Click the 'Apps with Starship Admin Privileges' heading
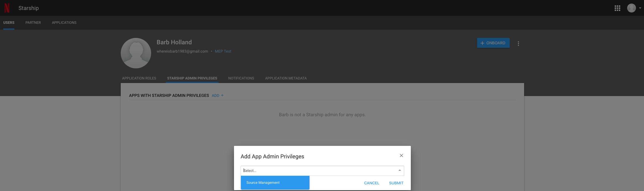 [x=169, y=95]
